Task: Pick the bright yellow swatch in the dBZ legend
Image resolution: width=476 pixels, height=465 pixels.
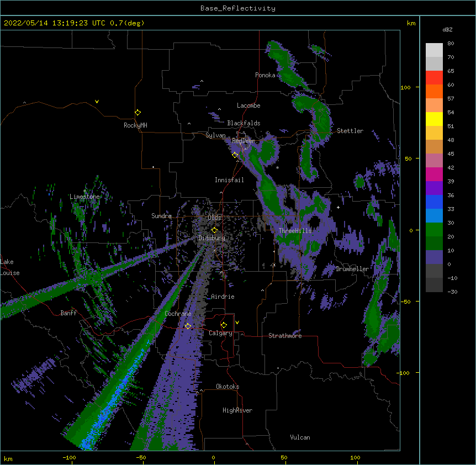Action: coord(434,119)
